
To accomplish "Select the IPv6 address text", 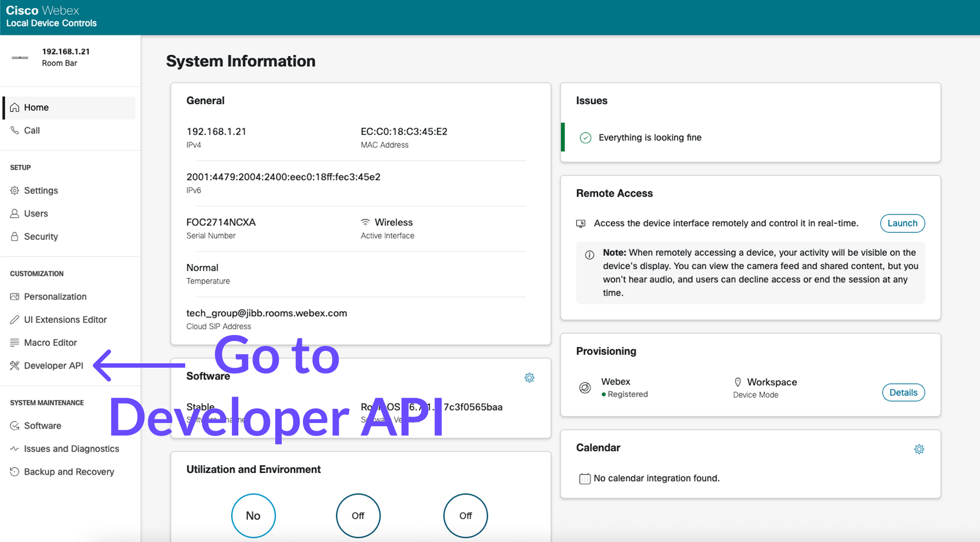I will coord(283,177).
